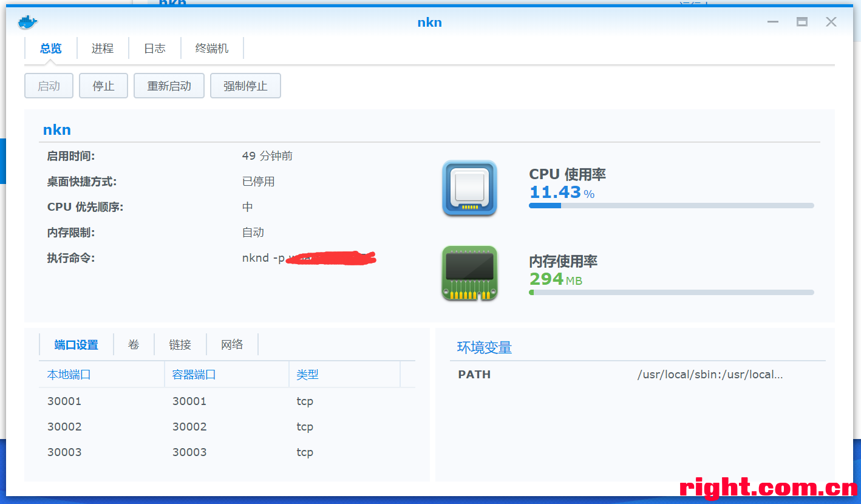The image size is (861, 504).
Task: Select the 端口设置 port settings tab
Action: (x=76, y=345)
